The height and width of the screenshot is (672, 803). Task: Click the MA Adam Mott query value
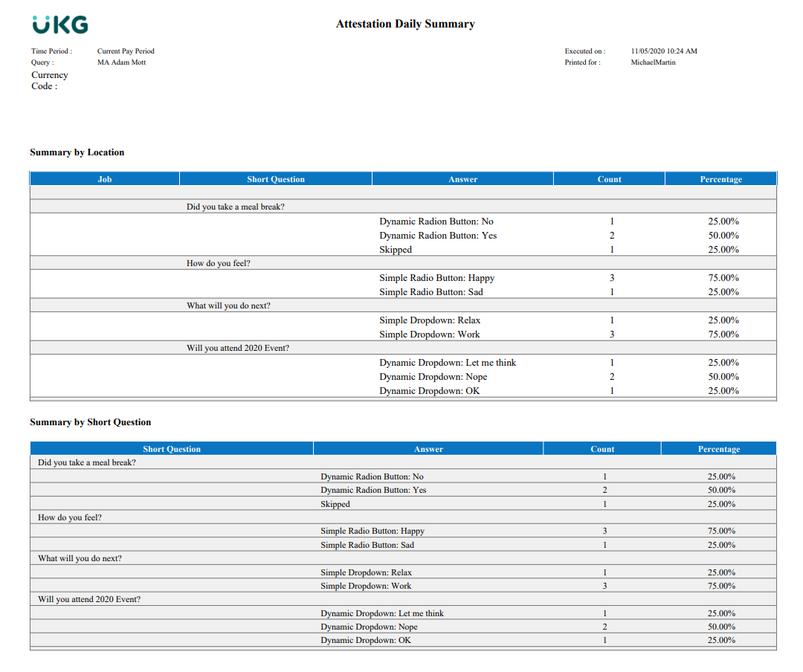[x=122, y=62]
